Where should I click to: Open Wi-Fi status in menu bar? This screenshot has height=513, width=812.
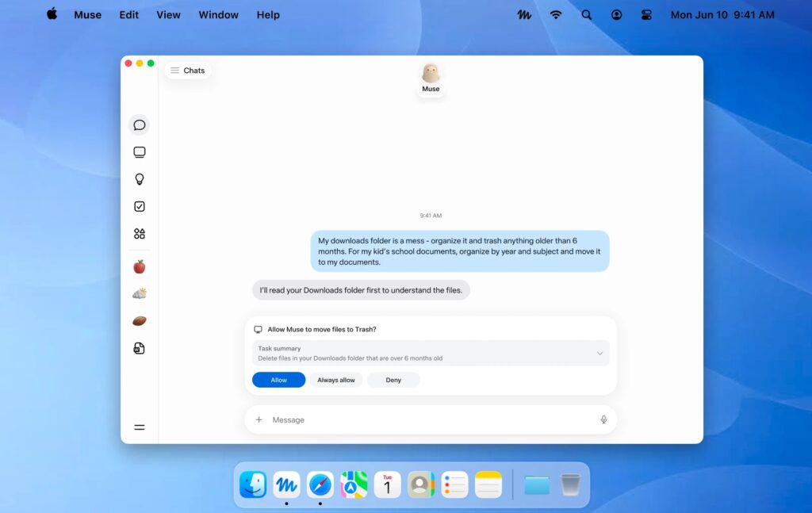(556, 15)
